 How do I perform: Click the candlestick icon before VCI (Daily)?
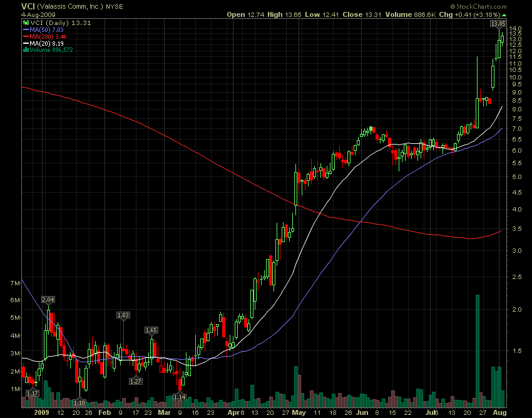click(26, 23)
